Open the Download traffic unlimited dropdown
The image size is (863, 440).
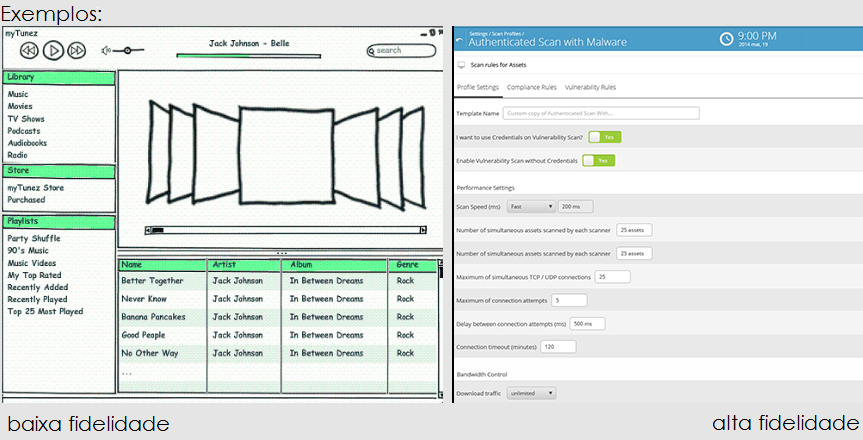click(x=532, y=393)
